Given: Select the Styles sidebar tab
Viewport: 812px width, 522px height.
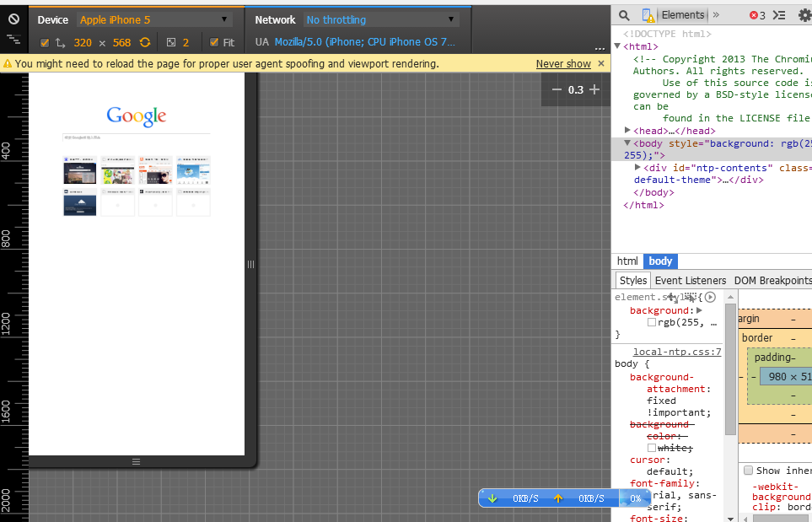Looking at the screenshot, I should [633, 280].
